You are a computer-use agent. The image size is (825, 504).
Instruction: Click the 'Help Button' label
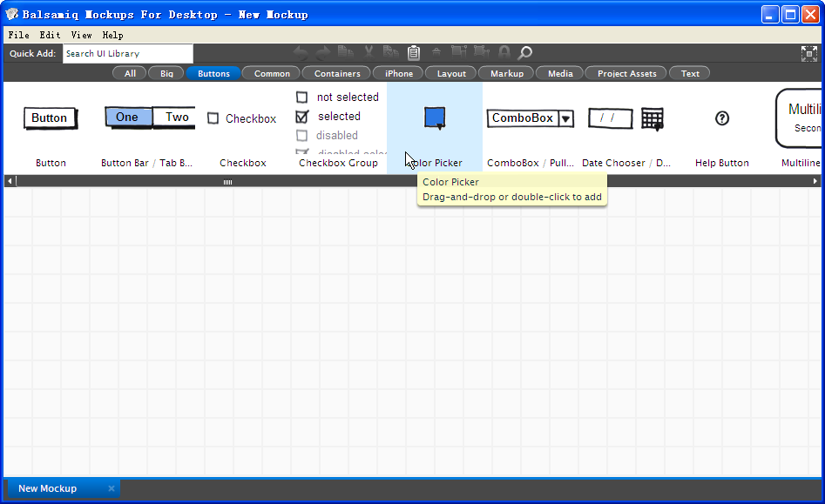[722, 163]
